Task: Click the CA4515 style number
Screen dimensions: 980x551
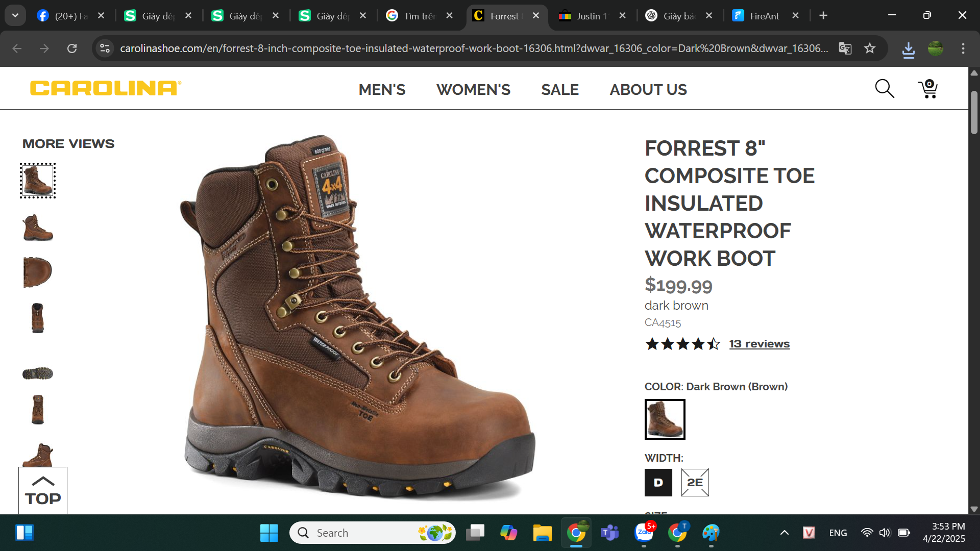Action: point(663,323)
